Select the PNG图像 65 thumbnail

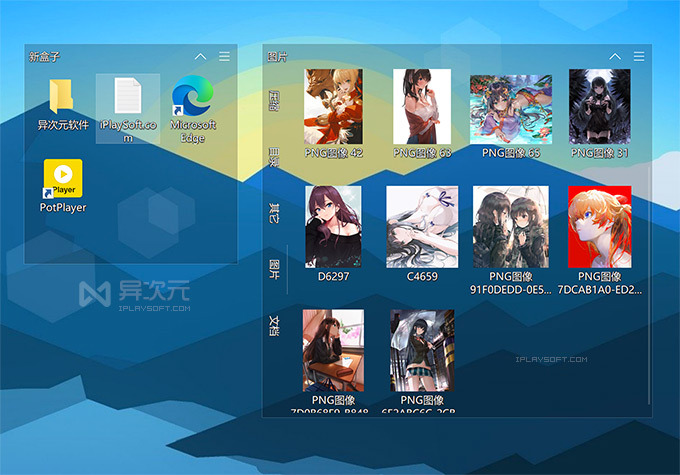(x=511, y=109)
